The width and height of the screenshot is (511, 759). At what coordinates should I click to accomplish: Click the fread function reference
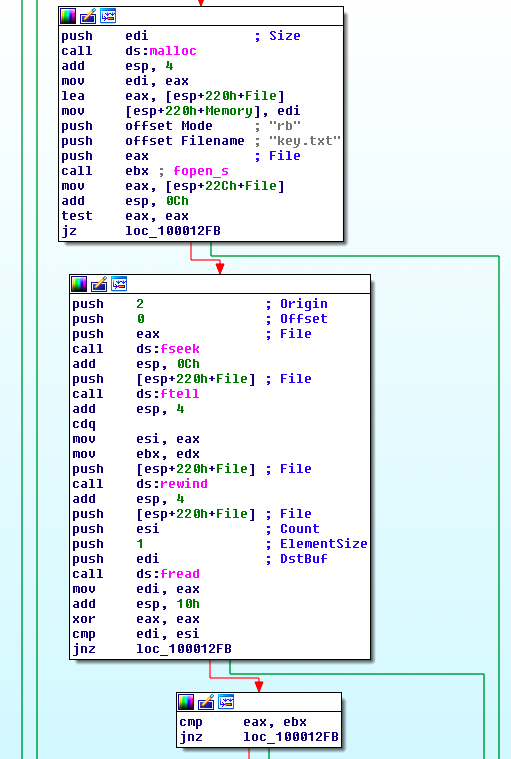tap(180, 574)
